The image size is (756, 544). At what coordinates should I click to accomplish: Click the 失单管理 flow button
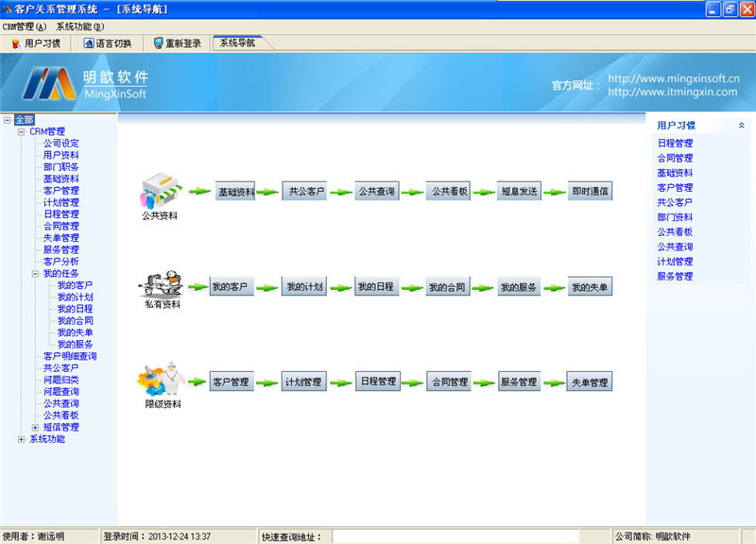[590, 382]
